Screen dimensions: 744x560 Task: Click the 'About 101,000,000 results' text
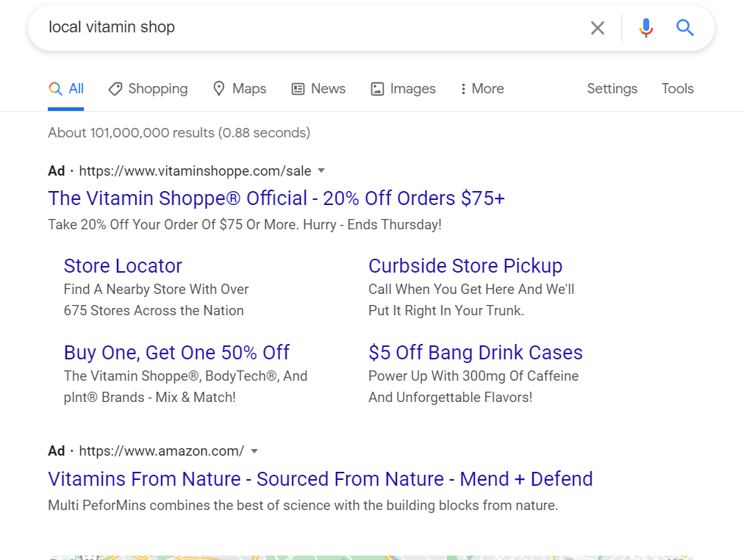click(x=179, y=133)
